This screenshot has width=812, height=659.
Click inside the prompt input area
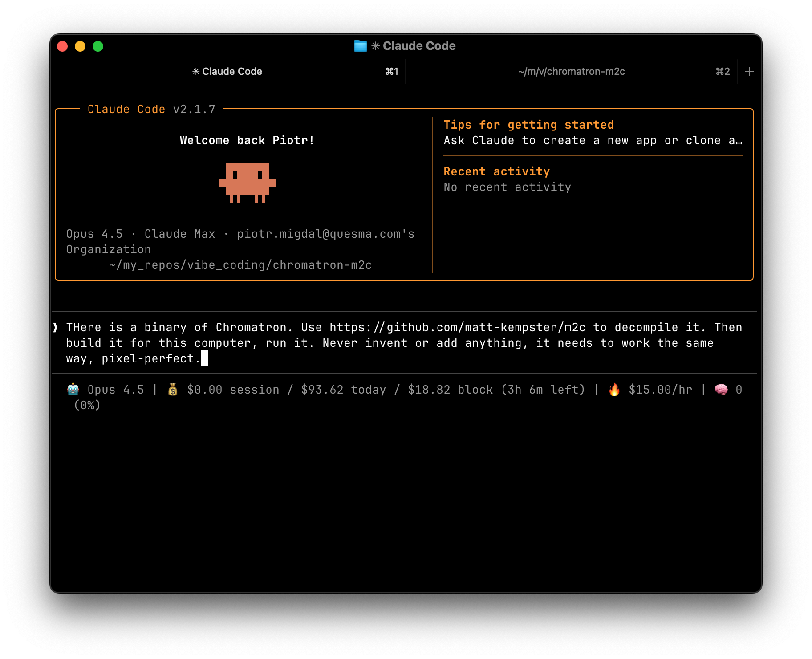(x=401, y=343)
